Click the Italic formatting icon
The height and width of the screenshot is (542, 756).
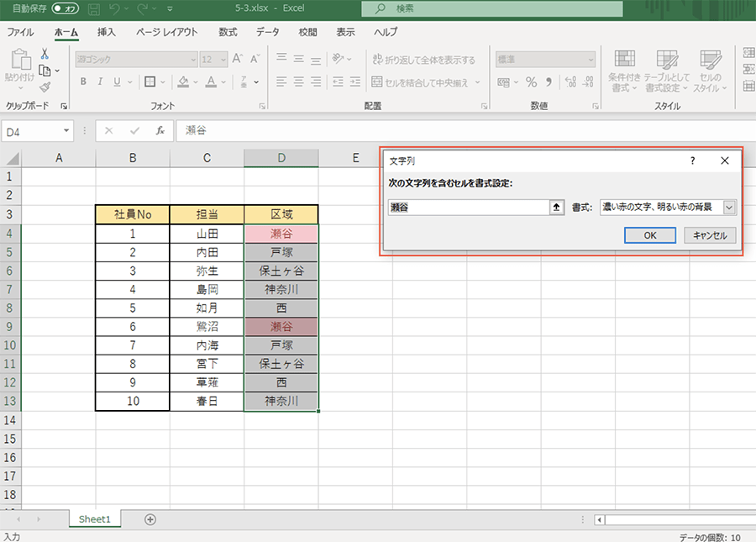click(100, 82)
